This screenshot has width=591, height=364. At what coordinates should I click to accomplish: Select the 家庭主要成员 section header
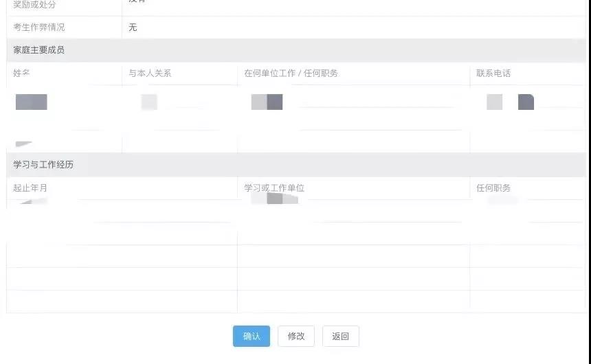click(38, 50)
